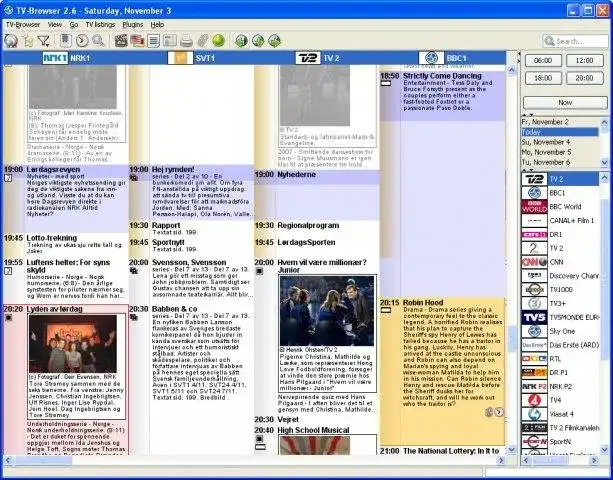Select Viasat 4 logo in channel list
The image size is (613, 480).
[x=534, y=414]
